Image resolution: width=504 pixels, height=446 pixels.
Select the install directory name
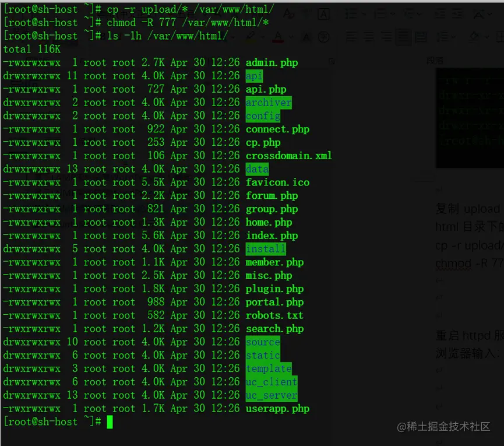coord(266,249)
